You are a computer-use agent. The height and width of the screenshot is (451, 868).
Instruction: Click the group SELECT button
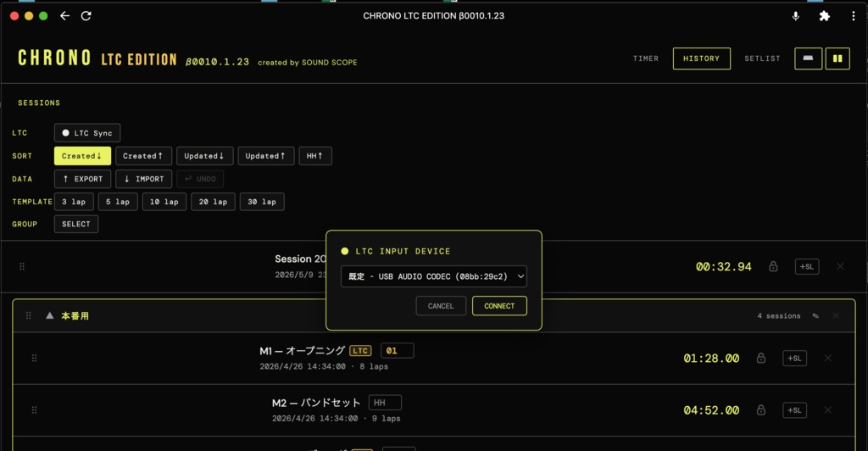(75, 224)
